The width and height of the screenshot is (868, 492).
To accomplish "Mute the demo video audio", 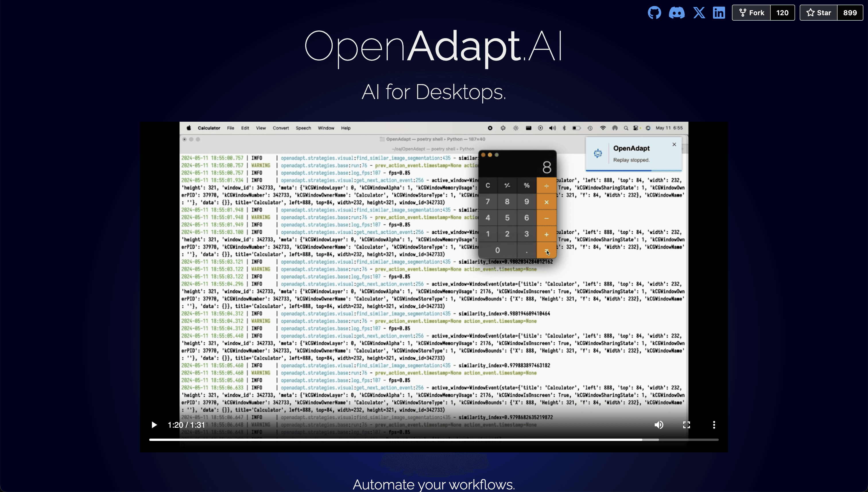I will pos(659,425).
